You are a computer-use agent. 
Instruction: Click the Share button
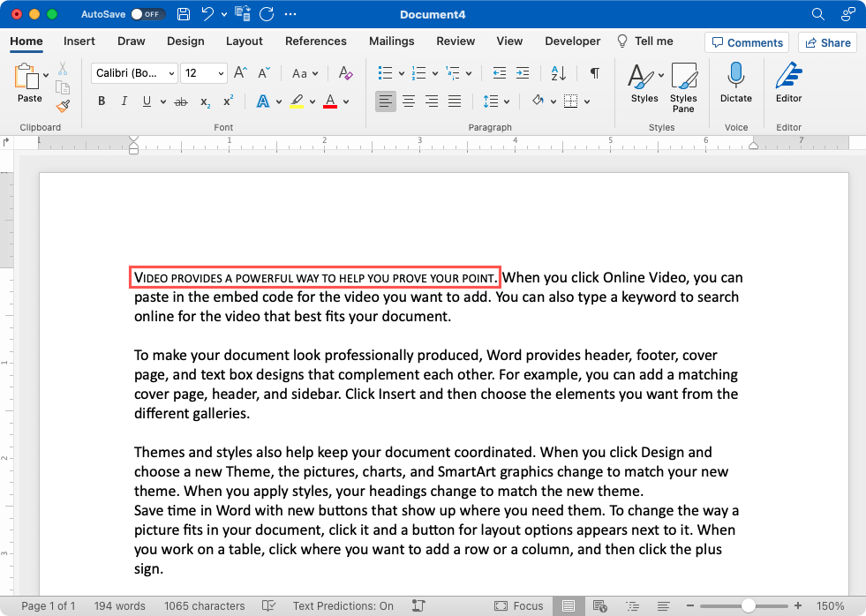click(x=827, y=42)
